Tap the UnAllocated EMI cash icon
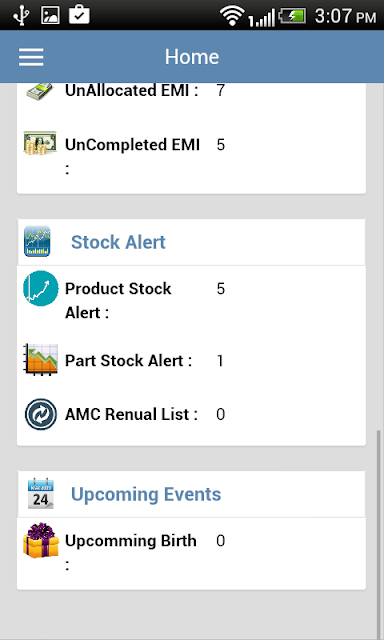Viewport: 384px width, 640px height. [x=40, y=91]
